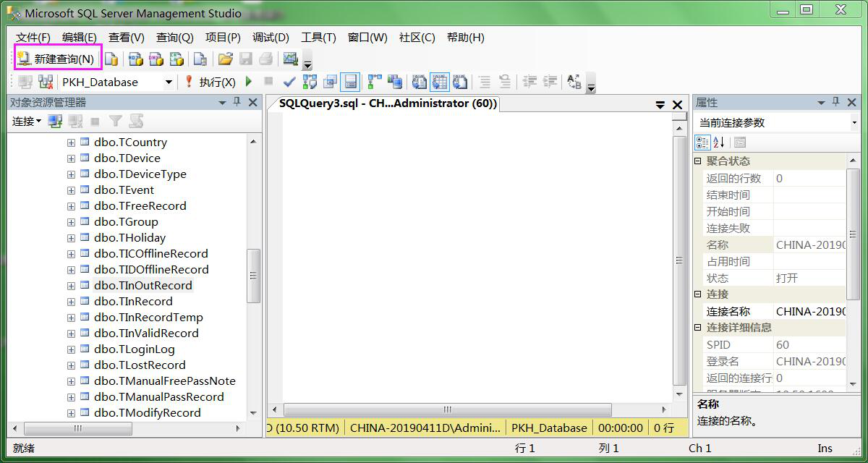Execute the query with 执行(X)
This screenshot has width=868, height=463.
pyautogui.click(x=210, y=82)
